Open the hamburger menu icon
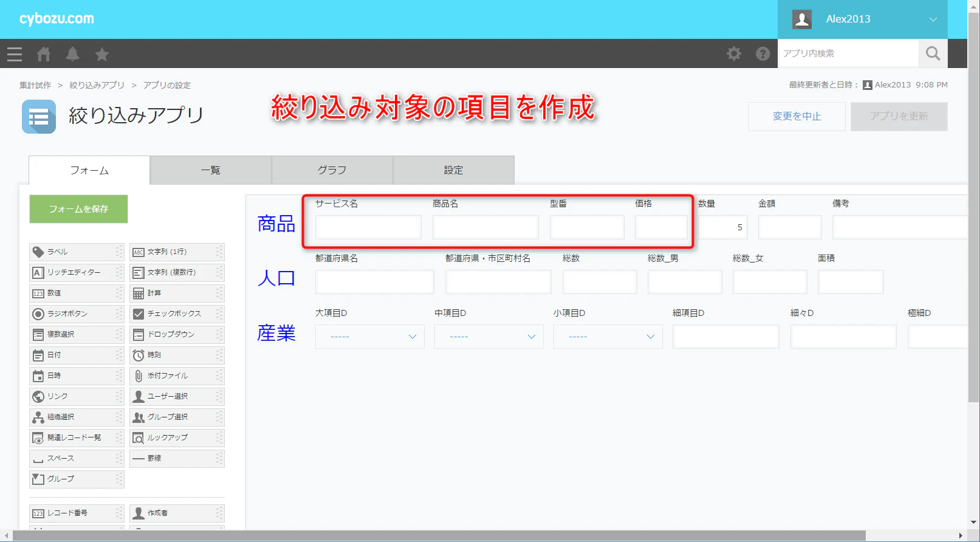980x542 pixels. (15, 54)
